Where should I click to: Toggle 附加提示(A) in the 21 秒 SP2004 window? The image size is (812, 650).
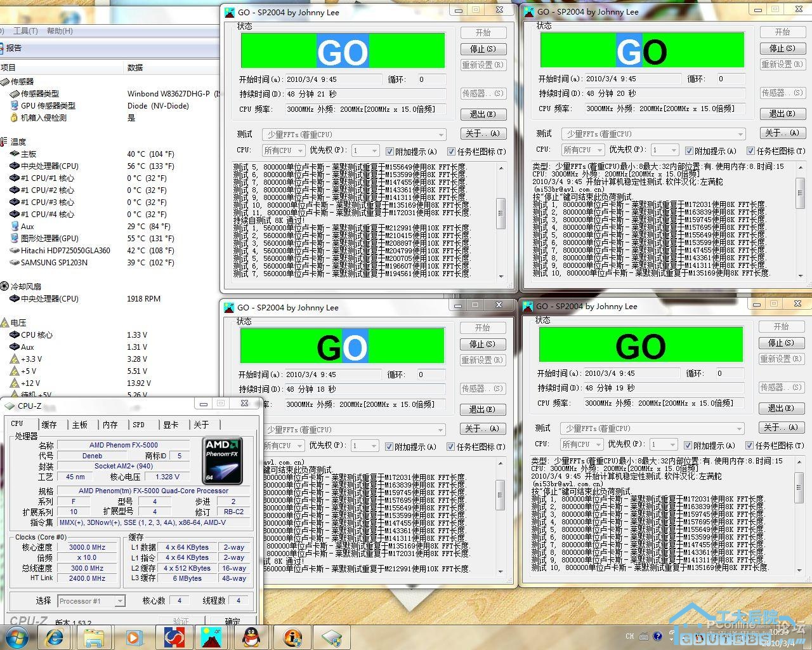[x=390, y=151]
